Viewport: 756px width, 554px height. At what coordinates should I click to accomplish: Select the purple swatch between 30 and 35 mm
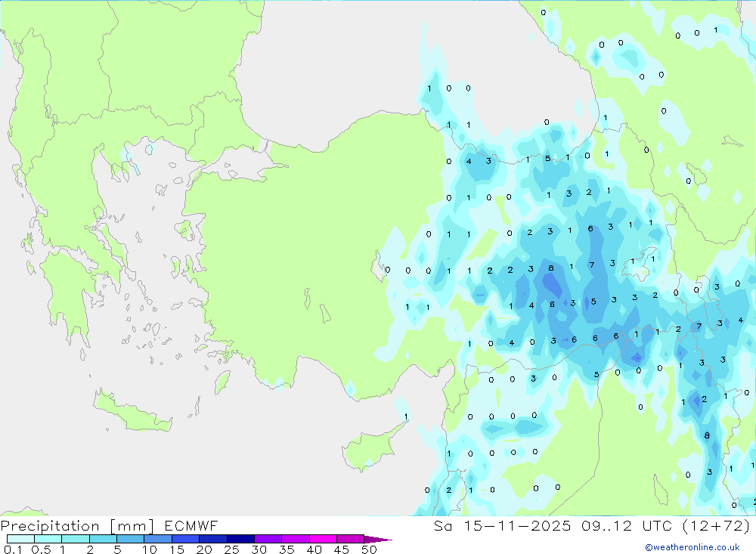pos(268,539)
